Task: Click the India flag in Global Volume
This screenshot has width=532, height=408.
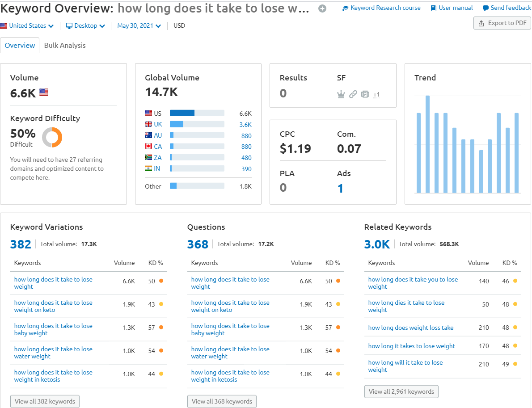Action: (x=148, y=168)
